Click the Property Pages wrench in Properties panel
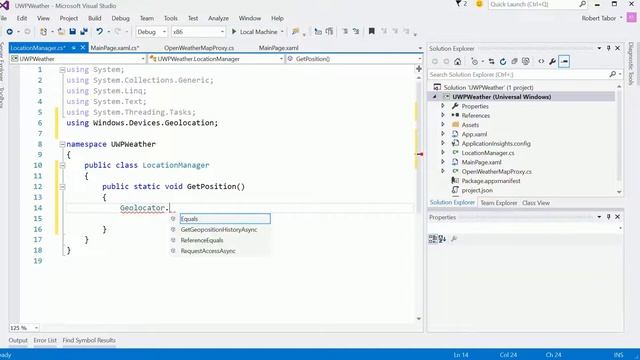The width and height of the screenshot is (640, 360). (453, 239)
